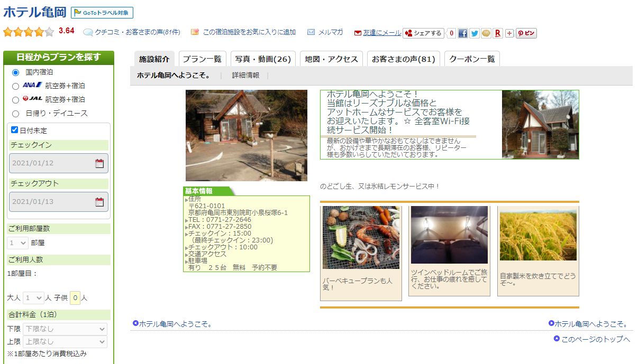638x364 pixels.
Task: Click the share count 0 bubble
Action: 451,33
